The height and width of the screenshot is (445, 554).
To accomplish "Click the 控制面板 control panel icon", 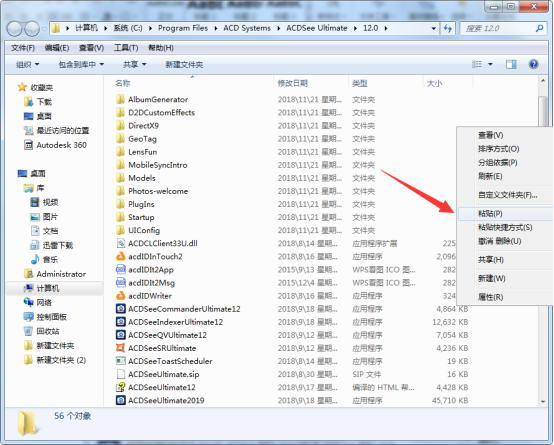I will [28, 317].
